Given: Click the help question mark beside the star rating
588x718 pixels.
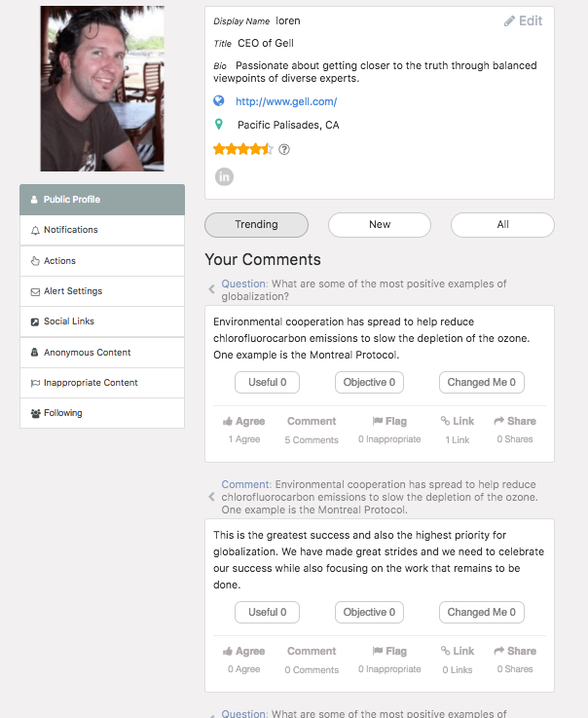Looking at the screenshot, I should pyautogui.click(x=284, y=149).
